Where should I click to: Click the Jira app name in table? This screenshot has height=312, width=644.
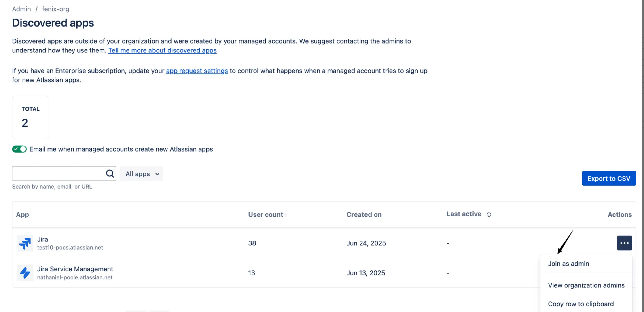[42, 239]
